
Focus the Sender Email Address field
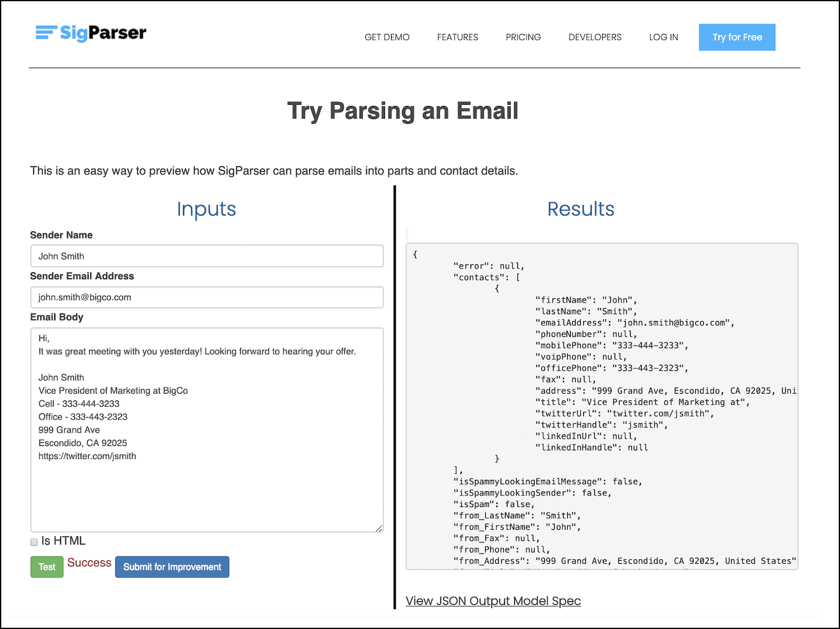207,298
